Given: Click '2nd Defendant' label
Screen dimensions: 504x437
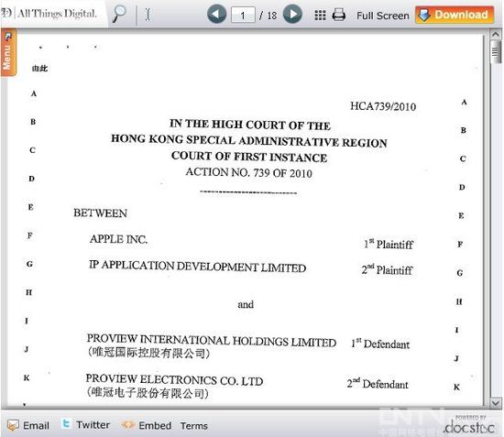Looking at the screenshot, I should 378,384.
